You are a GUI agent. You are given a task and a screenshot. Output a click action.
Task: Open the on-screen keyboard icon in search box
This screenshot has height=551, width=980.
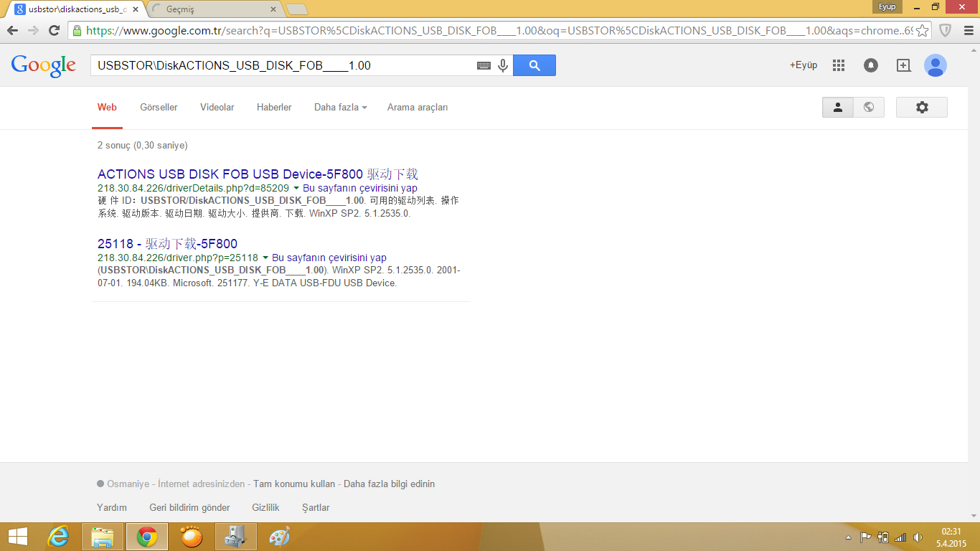484,65
